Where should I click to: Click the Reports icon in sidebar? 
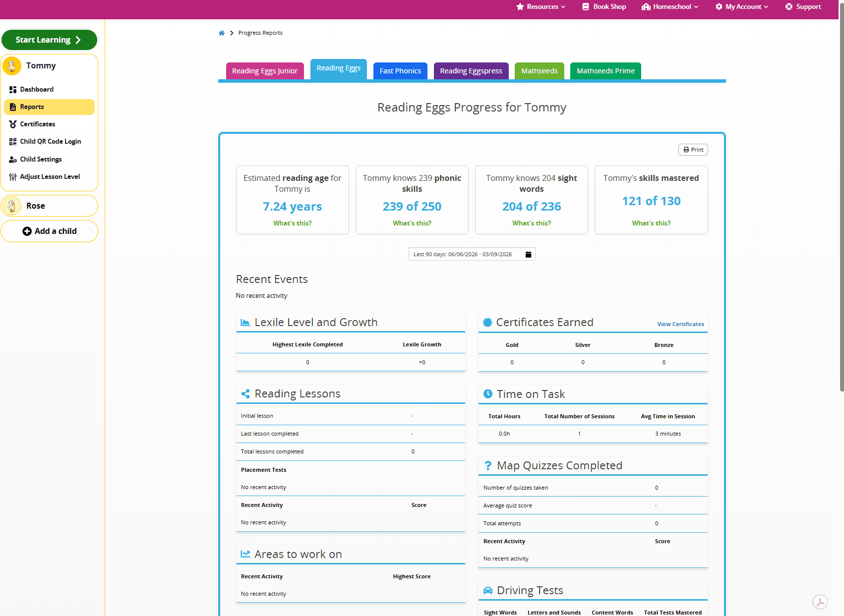13,107
